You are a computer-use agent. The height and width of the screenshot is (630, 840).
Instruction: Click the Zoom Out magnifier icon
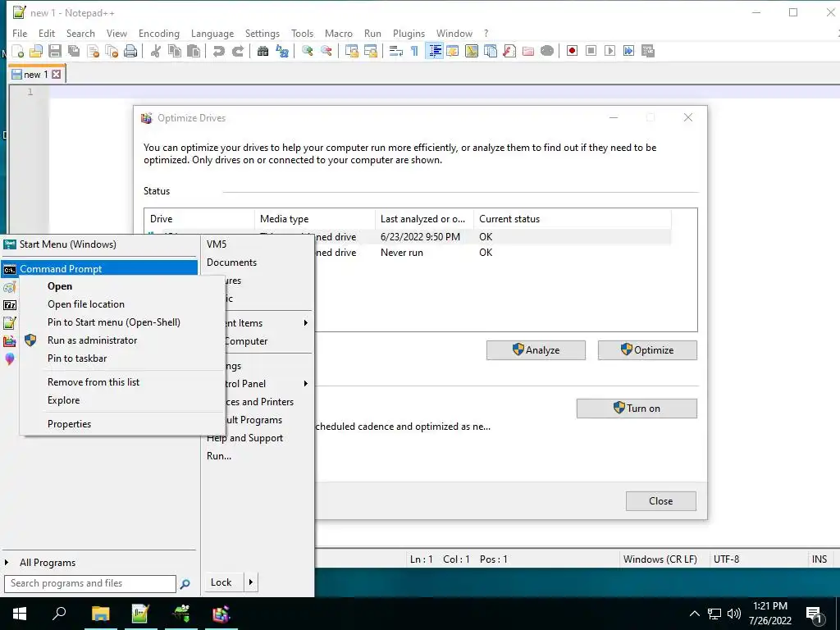coord(326,51)
